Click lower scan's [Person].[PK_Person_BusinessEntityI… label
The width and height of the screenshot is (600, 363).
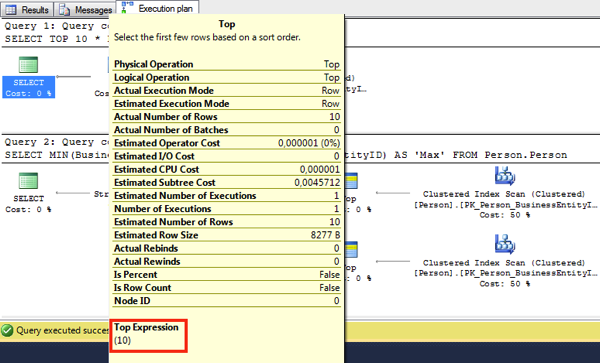click(505, 273)
